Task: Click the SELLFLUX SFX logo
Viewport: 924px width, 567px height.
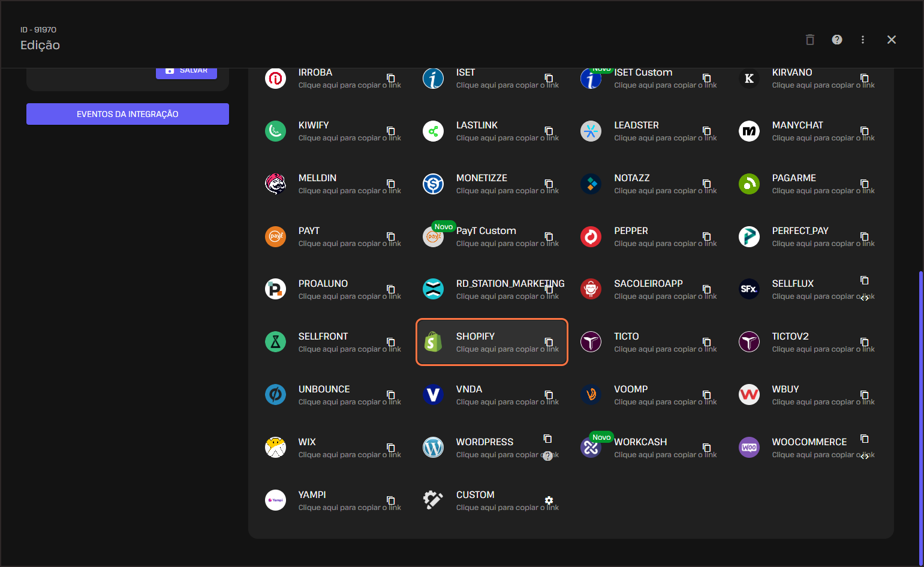Action: (x=749, y=289)
